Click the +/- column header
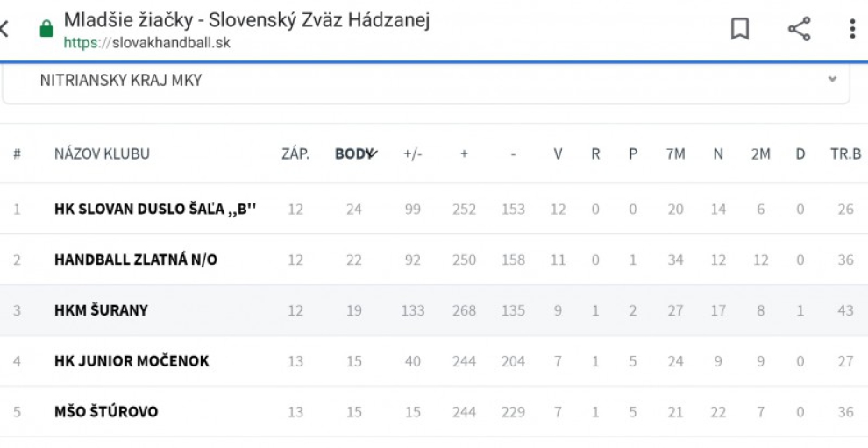 click(412, 153)
